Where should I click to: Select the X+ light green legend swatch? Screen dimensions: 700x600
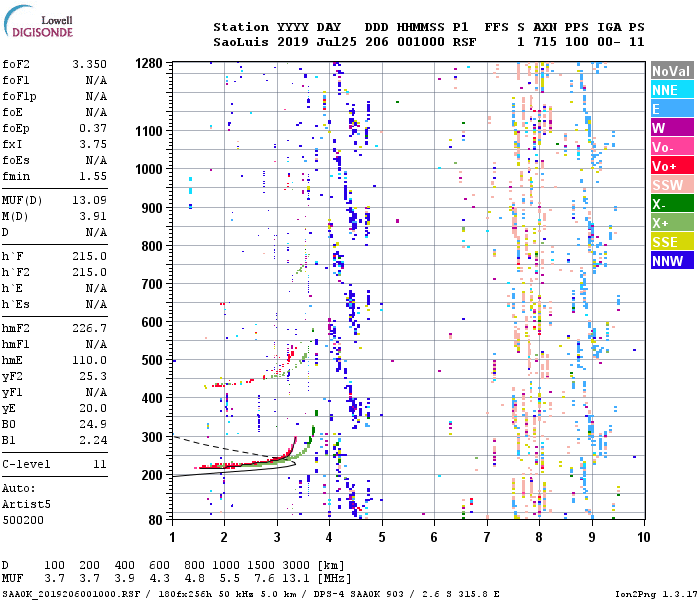pos(672,223)
